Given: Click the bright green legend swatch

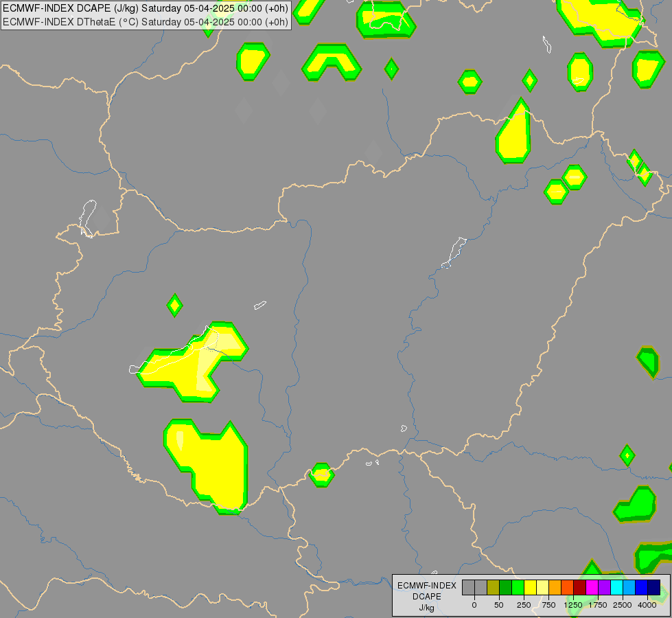Looking at the screenshot, I should click(x=518, y=587).
